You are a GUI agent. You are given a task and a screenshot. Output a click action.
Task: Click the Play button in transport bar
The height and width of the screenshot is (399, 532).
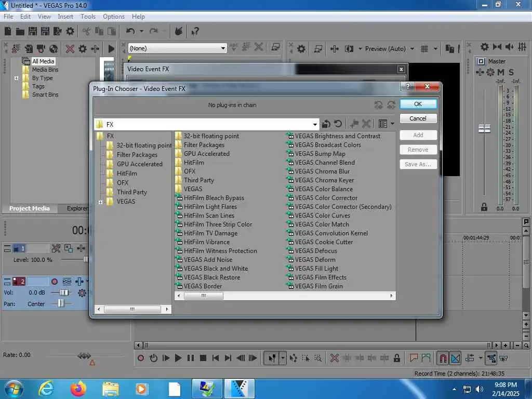coord(178,358)
